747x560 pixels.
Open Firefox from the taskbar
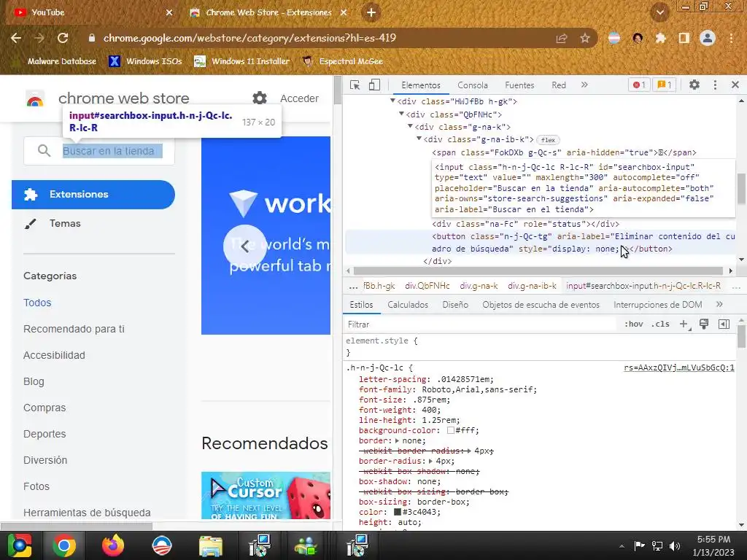pyautogui.click(x=113, y=545)
